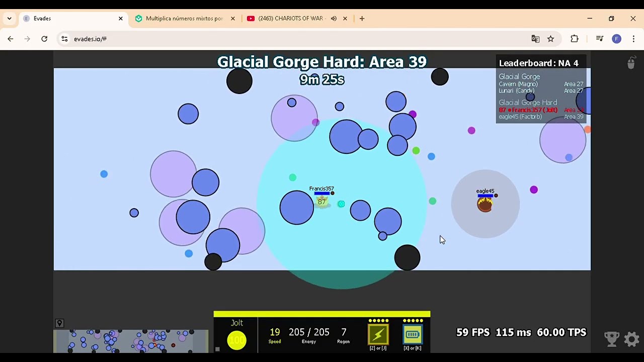644x362 pixels.
Task: Close the Evades tab
Action: click(x=121, y=19)
